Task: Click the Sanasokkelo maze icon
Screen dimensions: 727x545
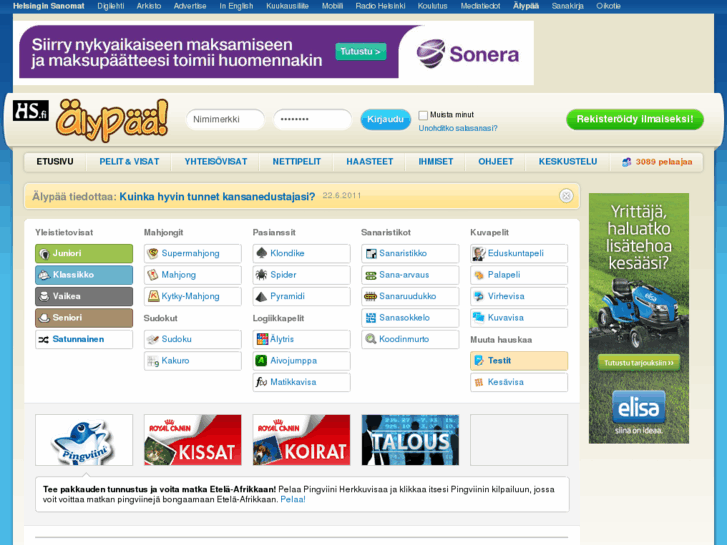Action: 370,318
